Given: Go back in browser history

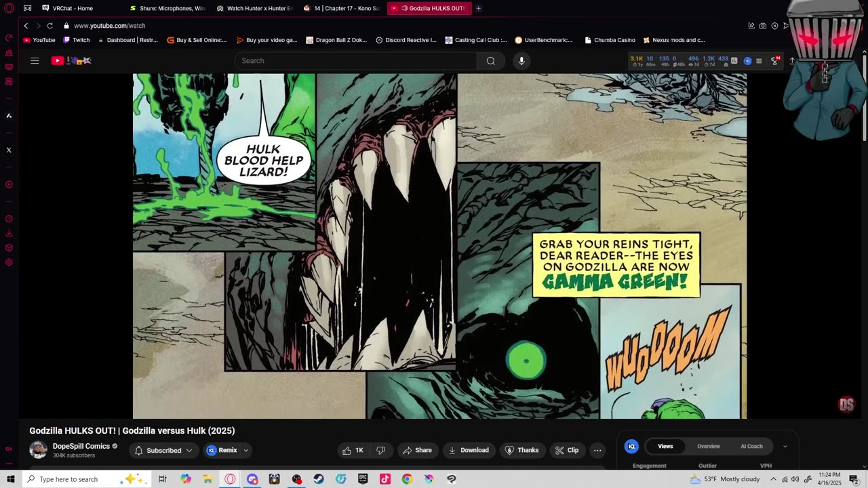Looking at the screenshot, I should (26, 26).
